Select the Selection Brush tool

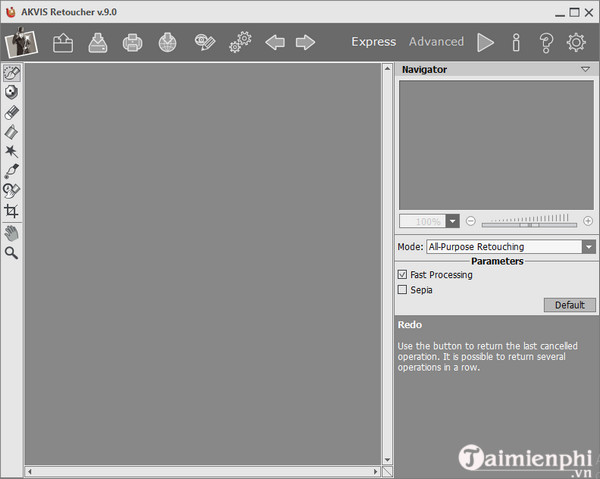[x=12, y=73]
